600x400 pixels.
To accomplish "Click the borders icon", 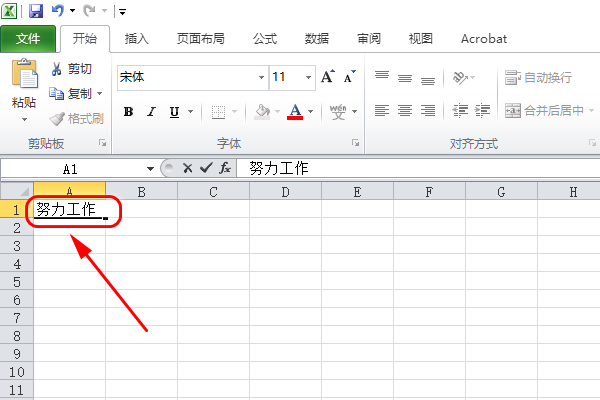I will 218,112.
